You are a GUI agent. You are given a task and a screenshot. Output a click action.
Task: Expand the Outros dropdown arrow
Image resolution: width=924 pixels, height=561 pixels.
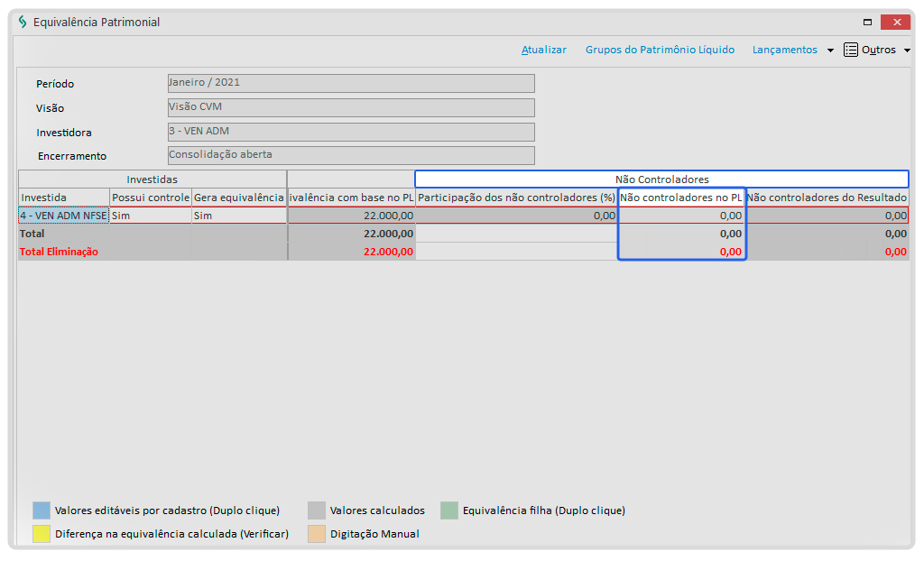pos(907,51)
